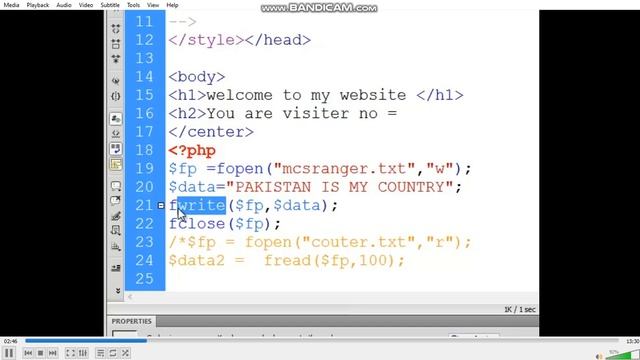Click the Indent Code icon
This screenshot has height=360, width=640.
coord(116,268)
